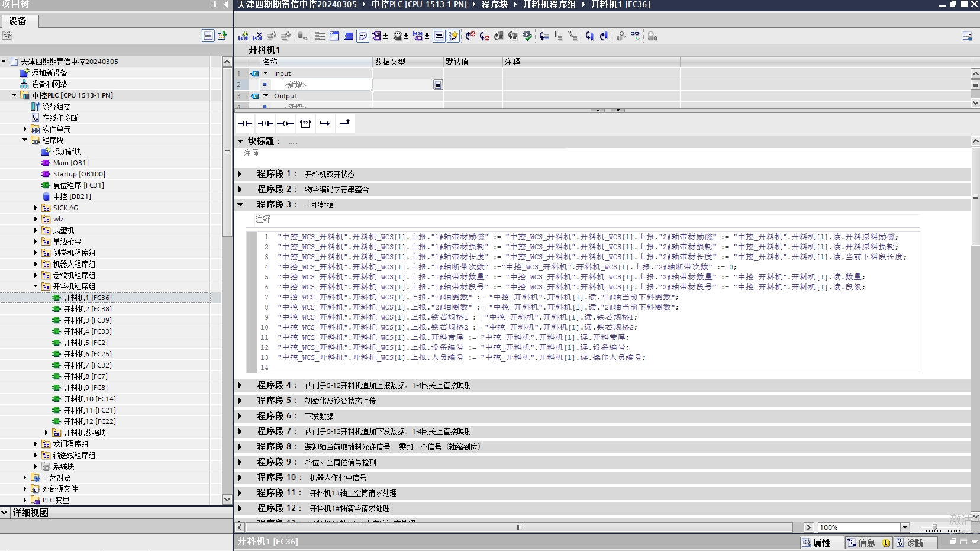Click the go to next error icon

485,36
